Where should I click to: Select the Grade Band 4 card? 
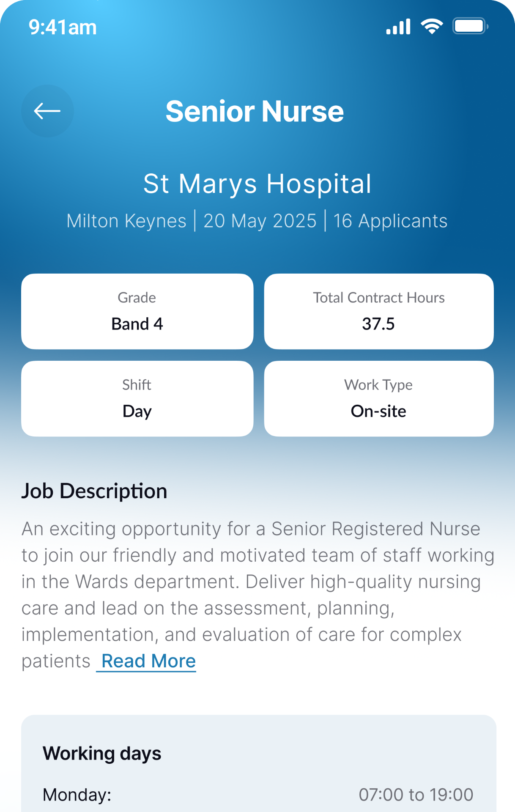pos(137,311)
